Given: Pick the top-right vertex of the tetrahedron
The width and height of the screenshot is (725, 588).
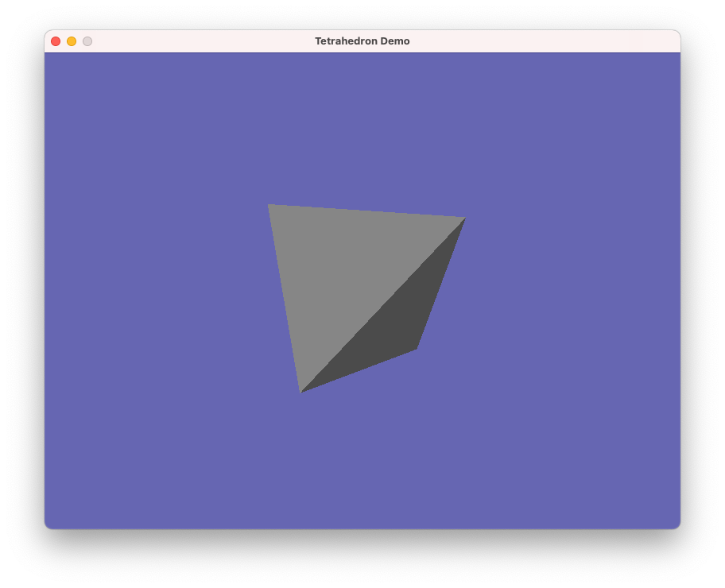Looking at the screenshot, I should [464, 219].
